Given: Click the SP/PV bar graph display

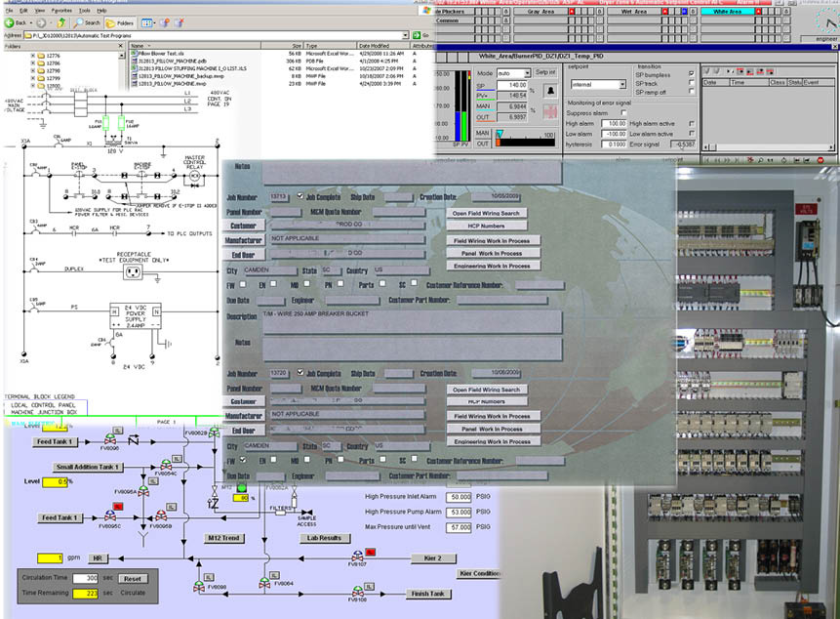Looking at the screenshot, I should click(461, 105).
